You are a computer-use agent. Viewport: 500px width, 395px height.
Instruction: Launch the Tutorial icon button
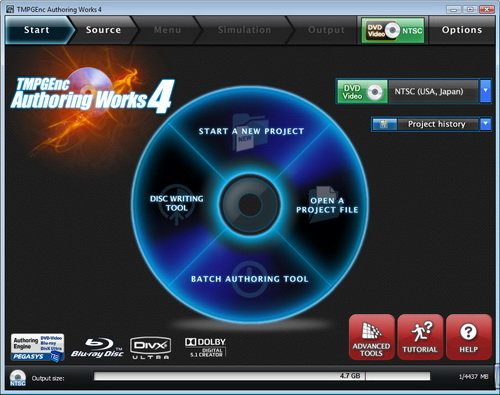[420, 337]
